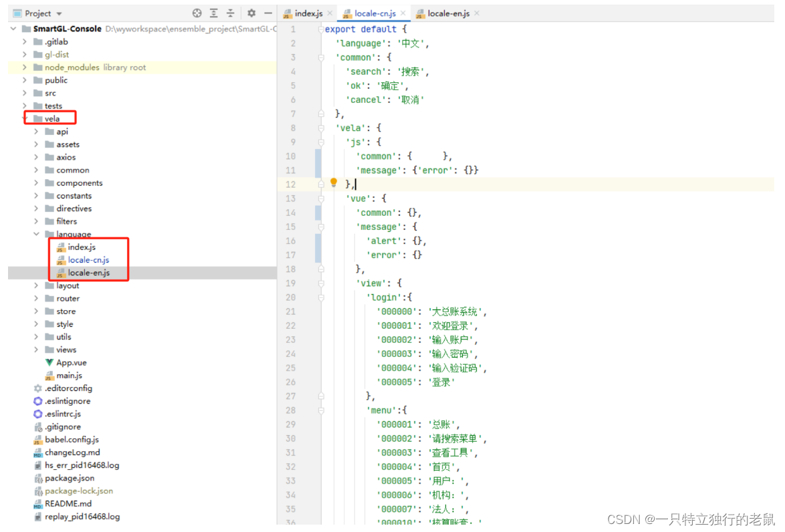Select the layout folder
This screenshot has width=785, height=532.
(x=68, y=286)
